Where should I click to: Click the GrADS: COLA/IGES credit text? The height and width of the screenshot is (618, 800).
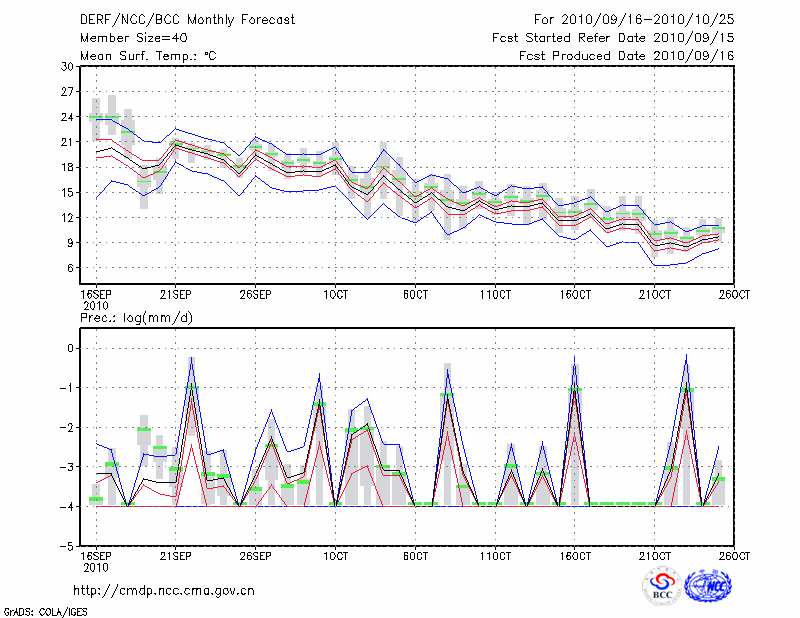(45, 610)
